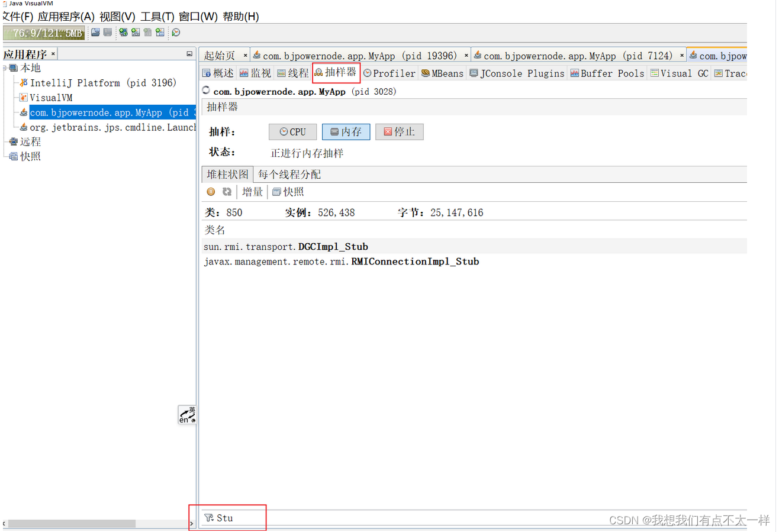Open the Profiler tab
Viewport: 779px width, 532px height.
coord(389,73)
